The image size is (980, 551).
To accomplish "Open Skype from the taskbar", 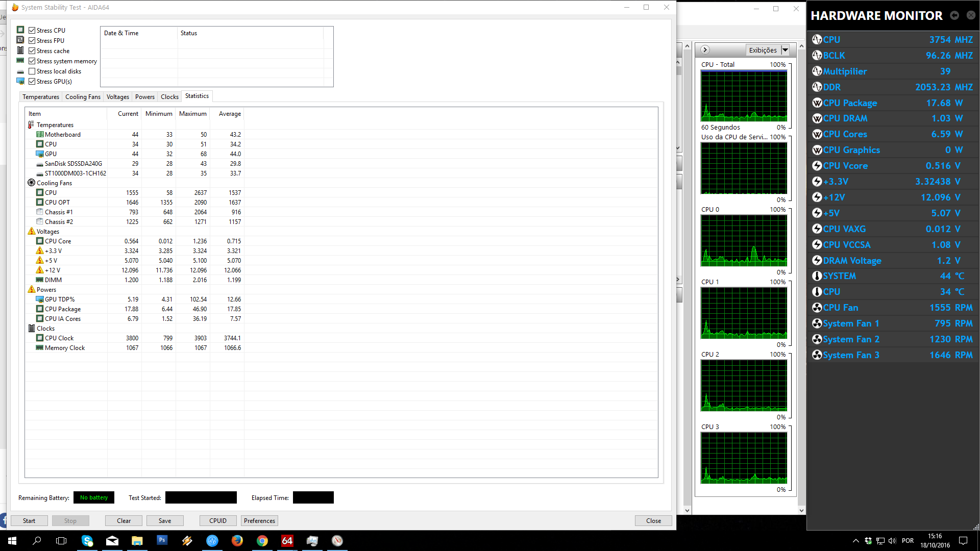I will coord(87,541).
